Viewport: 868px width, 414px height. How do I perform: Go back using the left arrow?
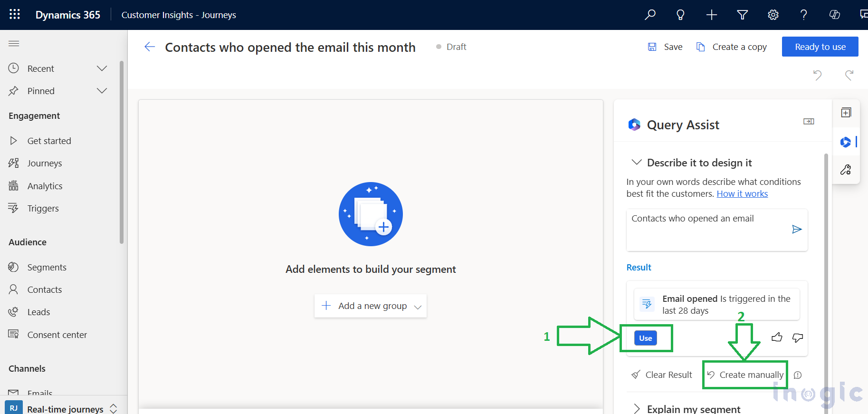150,47
